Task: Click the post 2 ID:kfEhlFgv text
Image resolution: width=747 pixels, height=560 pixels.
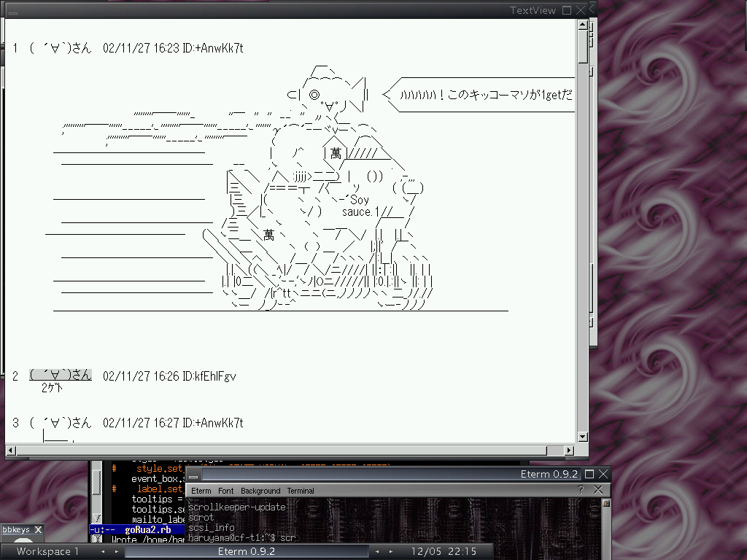Action: click(209, 376)
